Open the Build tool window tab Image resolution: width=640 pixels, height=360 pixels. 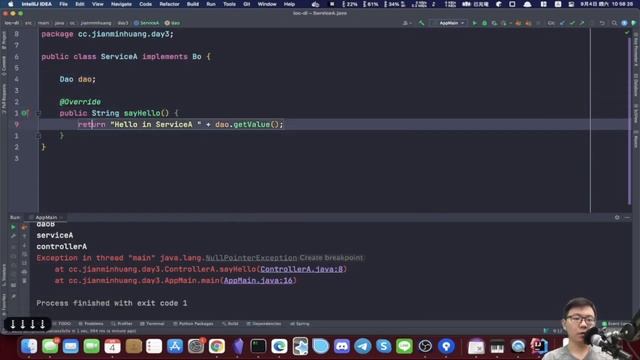coord(230,324)
